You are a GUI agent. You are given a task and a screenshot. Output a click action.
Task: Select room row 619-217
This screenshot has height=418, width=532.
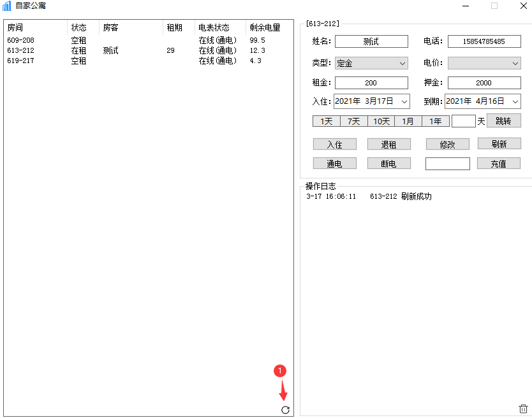(148, 61)
